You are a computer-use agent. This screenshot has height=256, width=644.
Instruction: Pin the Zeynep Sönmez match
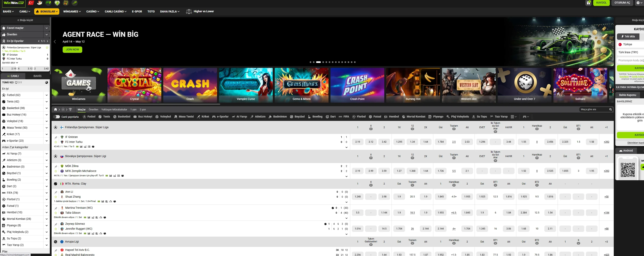pos(56,224)
